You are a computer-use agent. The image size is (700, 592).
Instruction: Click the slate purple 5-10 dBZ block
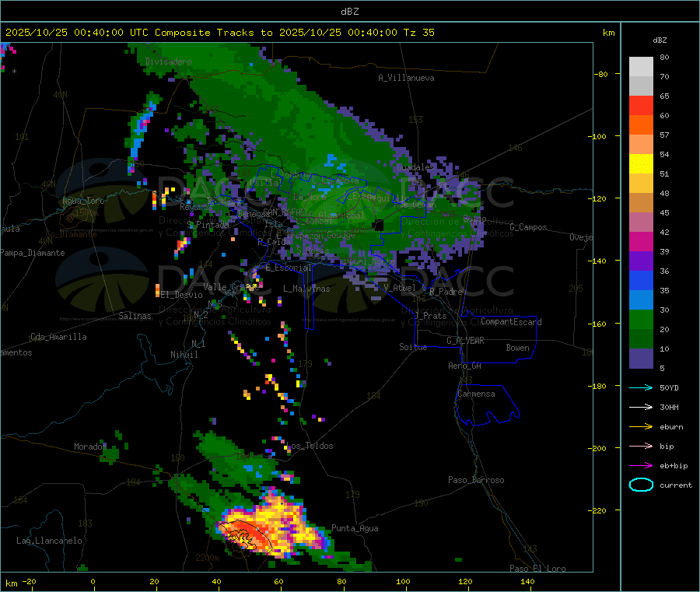click(x=641, y=359)
